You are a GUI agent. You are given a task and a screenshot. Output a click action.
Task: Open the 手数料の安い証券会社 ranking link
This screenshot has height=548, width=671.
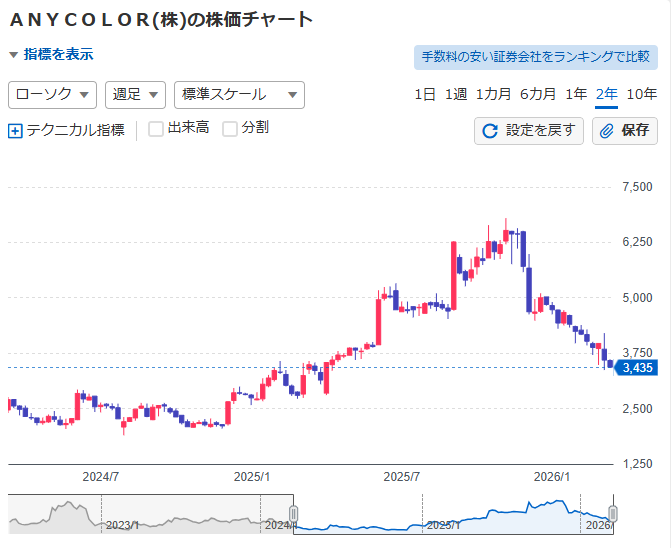coord(535,57)
